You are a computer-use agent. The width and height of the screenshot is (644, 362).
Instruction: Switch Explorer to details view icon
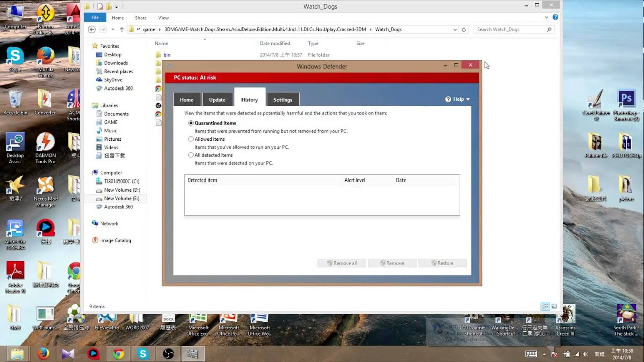[x=545, y=306]
